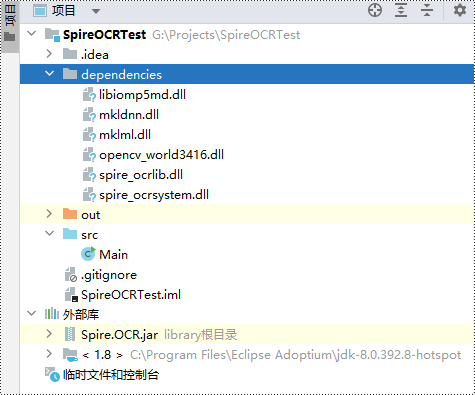Viewport: 475px width, 395px height.
Task: Click the locate/select opened file crosshair icon
Action: (x=375, y=10)
